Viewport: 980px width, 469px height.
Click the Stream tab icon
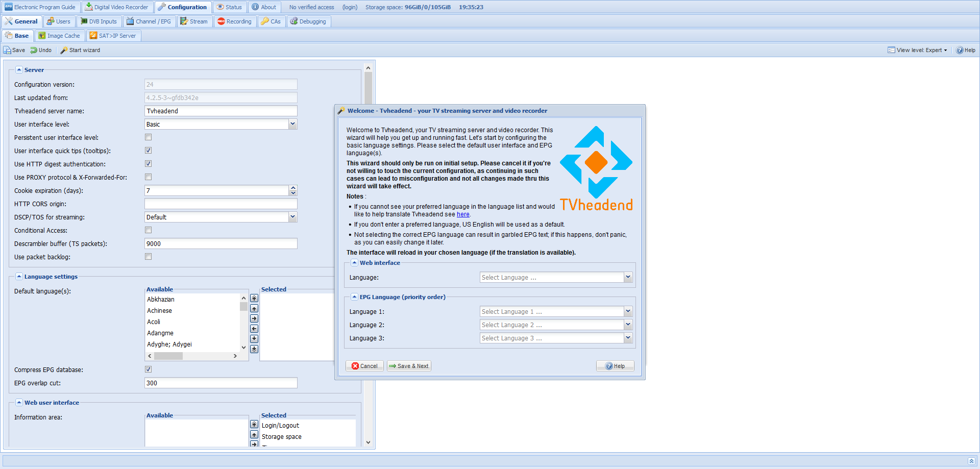pos(184,21)
